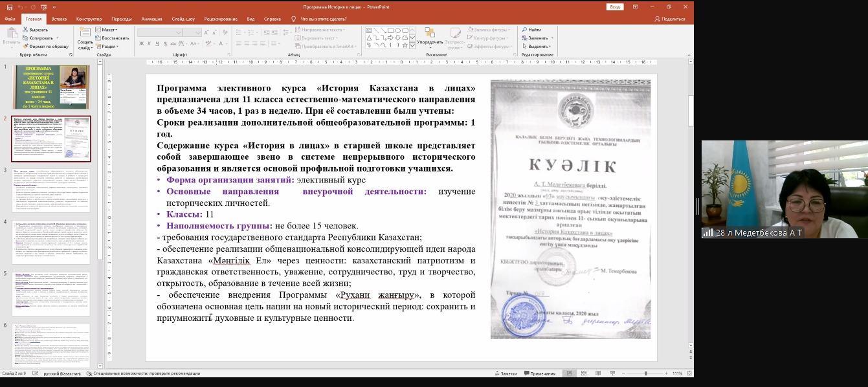The width and height of the screenshot is (868, 387).
Task: Click the Поделиться share button
Action: [670, 19]
